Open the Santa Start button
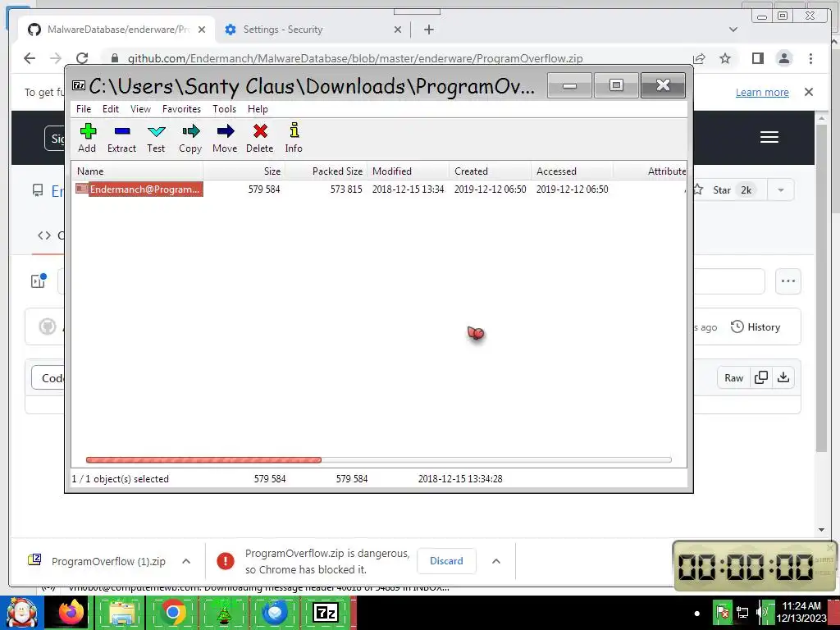This screenshot has width=840, height=630. point(21,613)
